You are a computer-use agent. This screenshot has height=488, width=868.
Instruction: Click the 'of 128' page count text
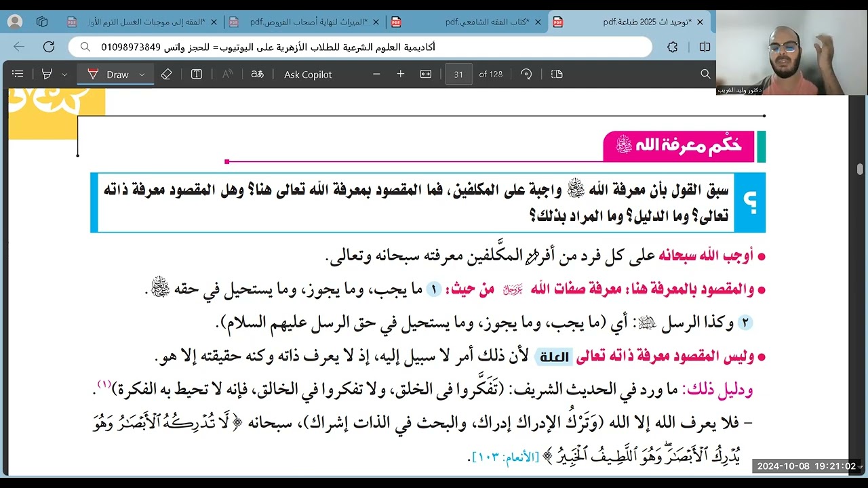(x=490, y=75)
